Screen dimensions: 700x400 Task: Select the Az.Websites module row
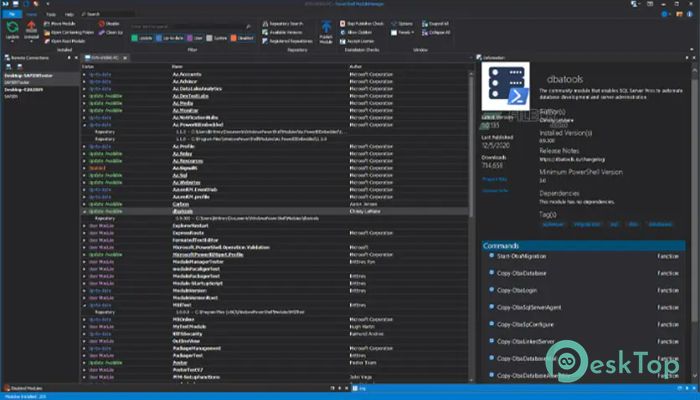pyautogui.click(x=275, y=183)
